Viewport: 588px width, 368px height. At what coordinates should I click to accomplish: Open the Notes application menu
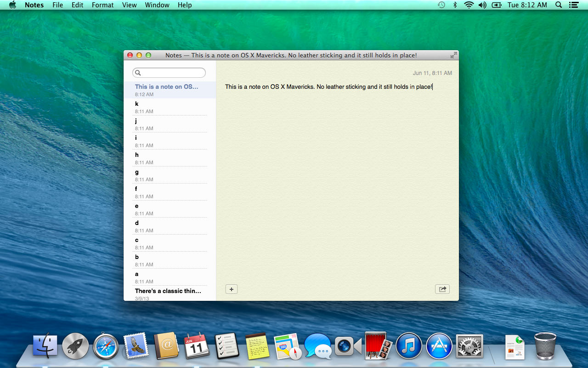(34, 5)
